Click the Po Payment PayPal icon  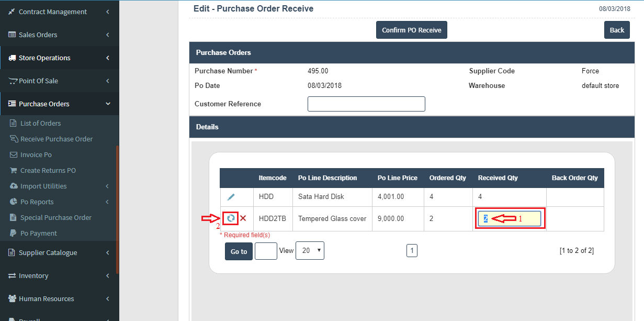[x=14, y=234]
